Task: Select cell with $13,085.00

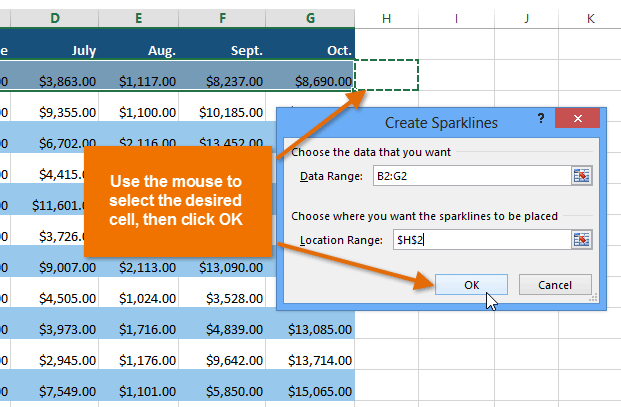Action: (310, 325)
